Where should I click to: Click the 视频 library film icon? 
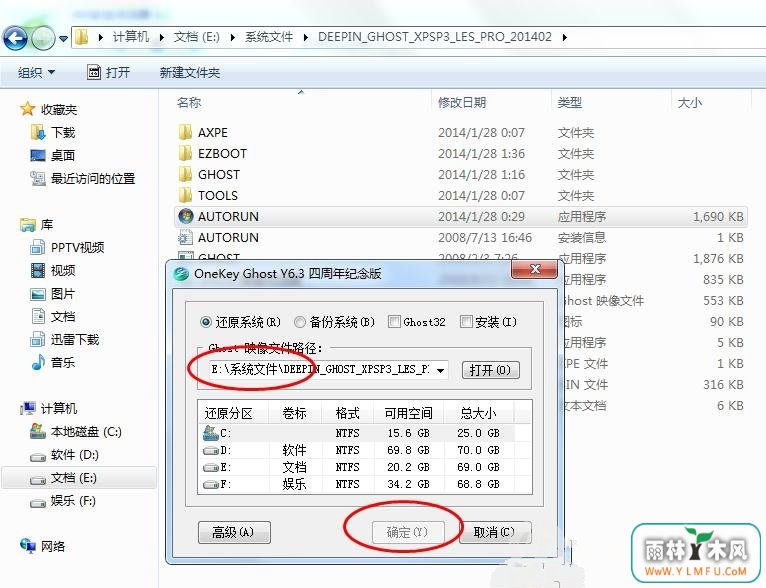38,271
